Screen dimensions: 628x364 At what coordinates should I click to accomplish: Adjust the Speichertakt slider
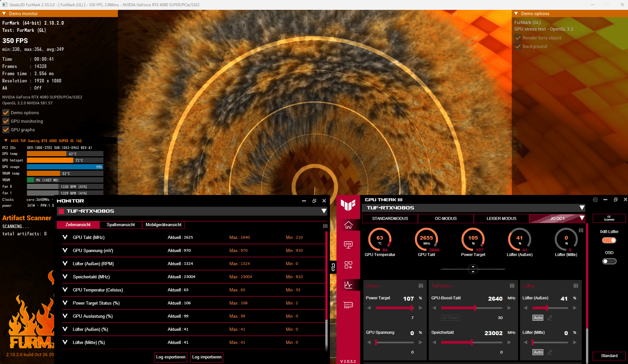472,342
